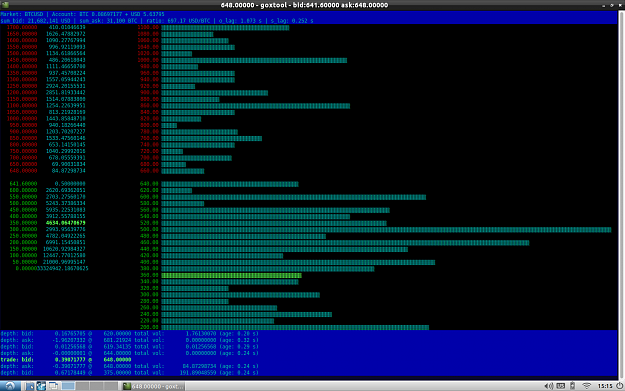Image resolution: width=625 pixels, height=391 pixels.
Task: Launch the file manager from the panel
Action: pos(30,386)
